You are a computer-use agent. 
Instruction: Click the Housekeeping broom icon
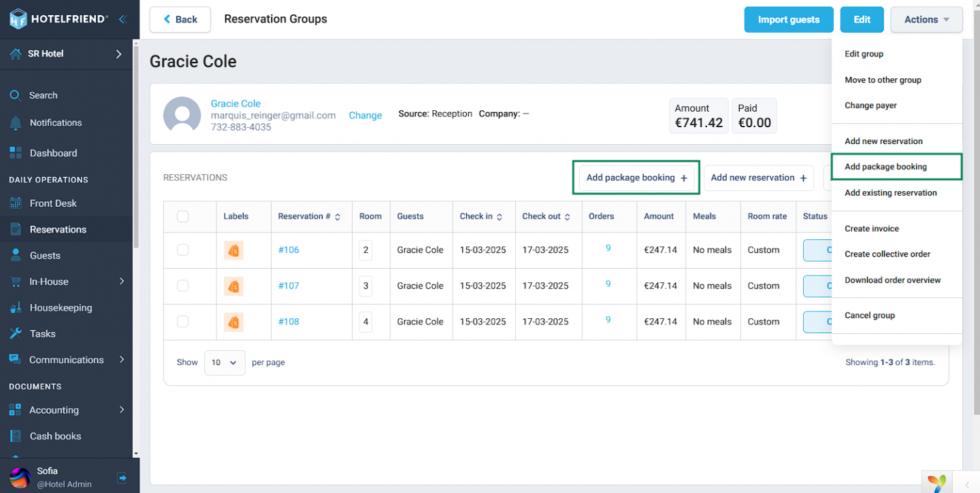coord(16,307)
